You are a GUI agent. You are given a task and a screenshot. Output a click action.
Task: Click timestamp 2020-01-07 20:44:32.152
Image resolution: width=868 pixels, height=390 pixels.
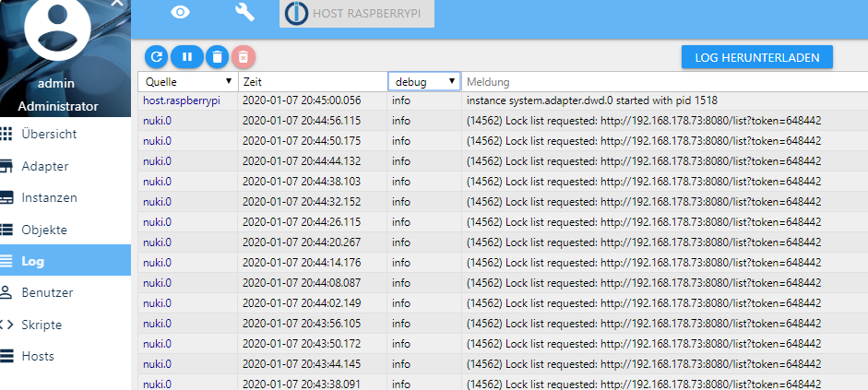[302, 202]
